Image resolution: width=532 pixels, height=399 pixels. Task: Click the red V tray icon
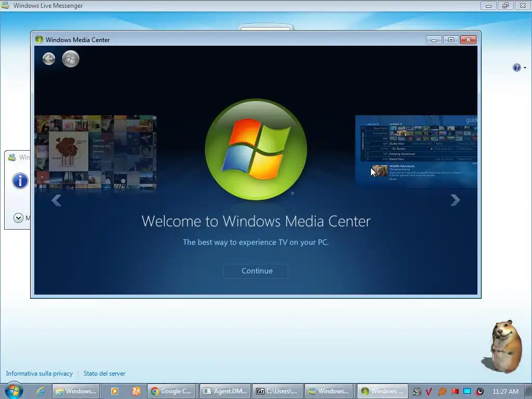[x=429, y=392]
